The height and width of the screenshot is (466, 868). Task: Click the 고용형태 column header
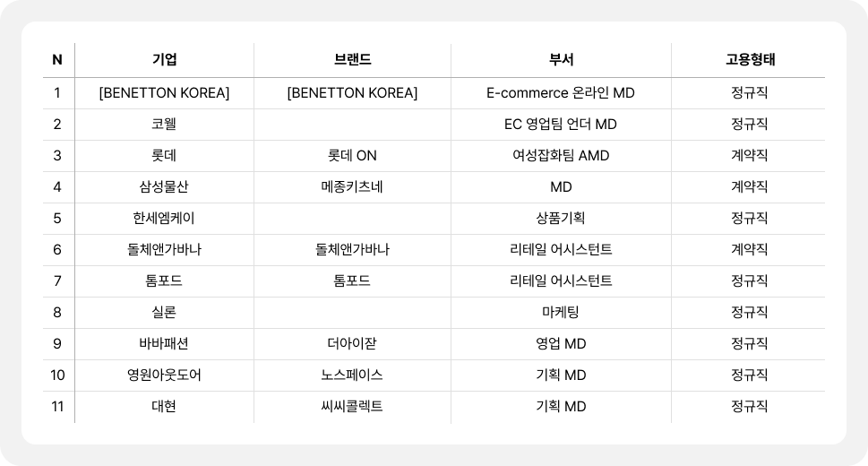click(750, 60)
